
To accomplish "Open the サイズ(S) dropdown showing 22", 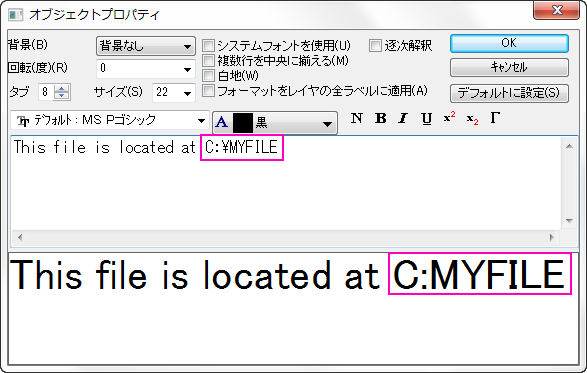I will coord(174,93).
